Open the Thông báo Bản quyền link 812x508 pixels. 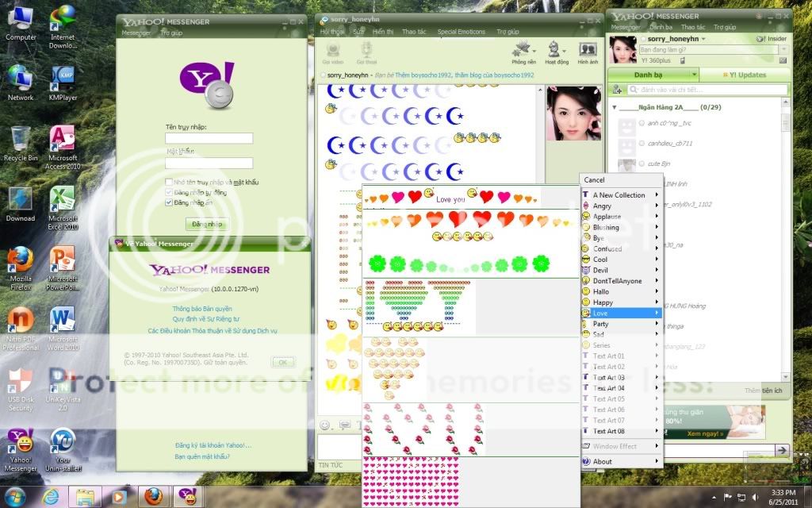click(202, 309)
